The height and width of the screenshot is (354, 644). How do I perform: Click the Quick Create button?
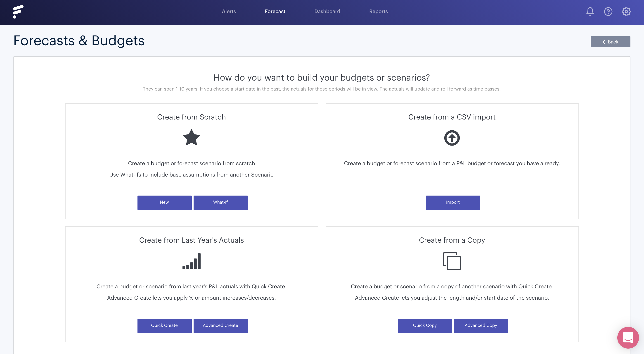(164, 326)
